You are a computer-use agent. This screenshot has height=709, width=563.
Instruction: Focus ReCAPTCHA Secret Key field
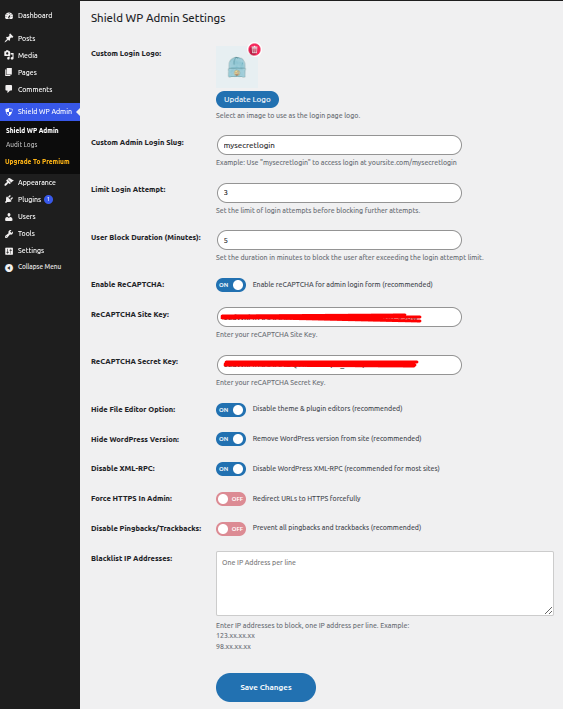pyautogui.click(x=339, y=365)
